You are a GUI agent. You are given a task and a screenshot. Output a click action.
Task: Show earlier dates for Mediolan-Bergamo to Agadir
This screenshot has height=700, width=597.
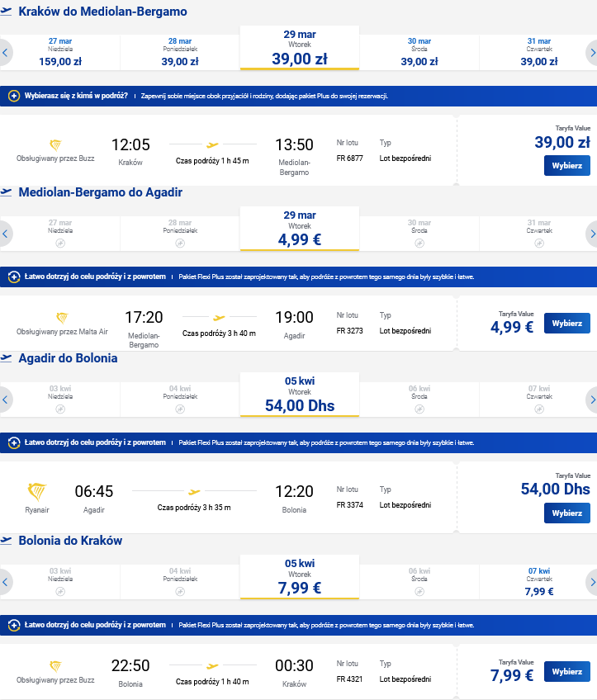(5, 234)
